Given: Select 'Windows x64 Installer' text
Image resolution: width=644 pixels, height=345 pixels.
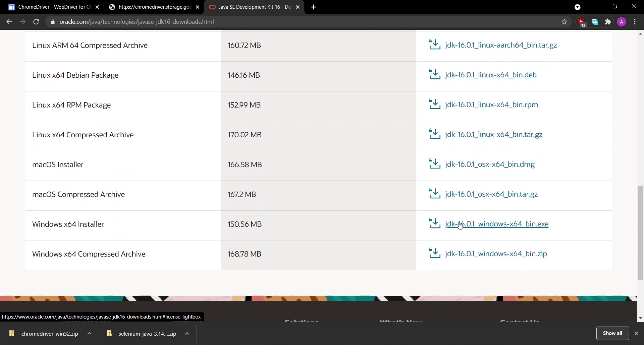Looking at the screenshot, I should 68,224.
